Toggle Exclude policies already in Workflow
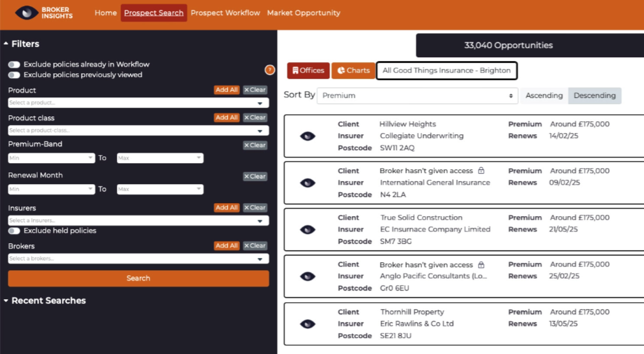 (14, 65)
